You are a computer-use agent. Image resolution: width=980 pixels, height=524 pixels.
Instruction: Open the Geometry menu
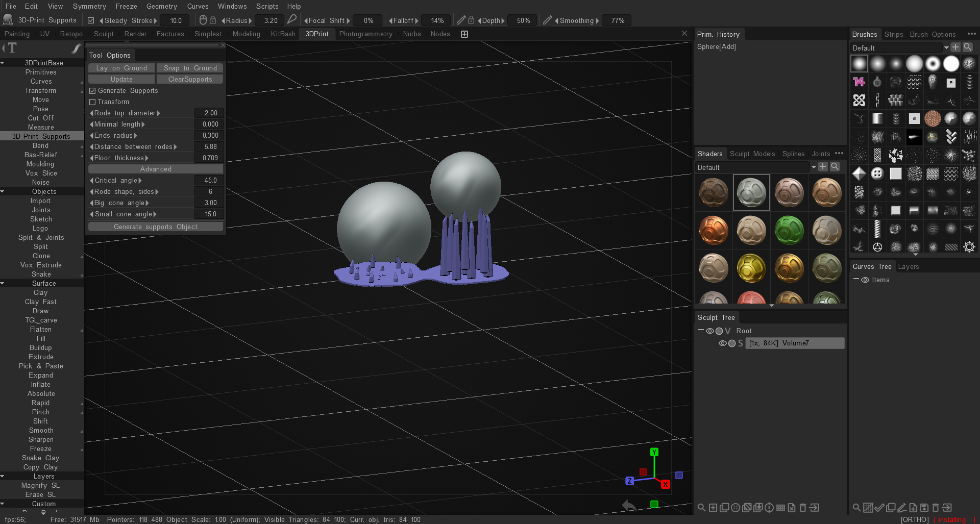click(162, 6)
